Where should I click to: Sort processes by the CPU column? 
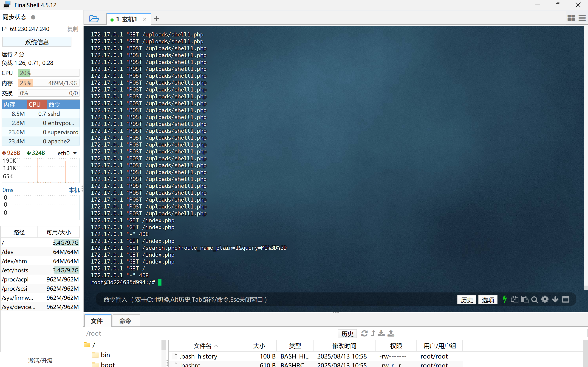37,104
